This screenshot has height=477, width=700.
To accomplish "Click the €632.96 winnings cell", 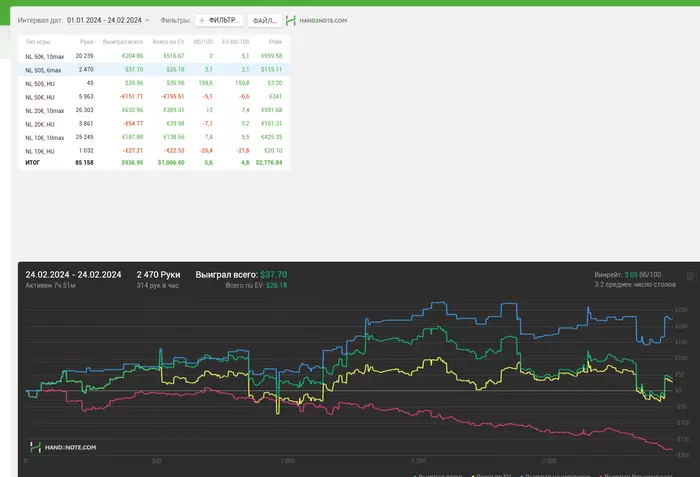I will tap(132, 110).
